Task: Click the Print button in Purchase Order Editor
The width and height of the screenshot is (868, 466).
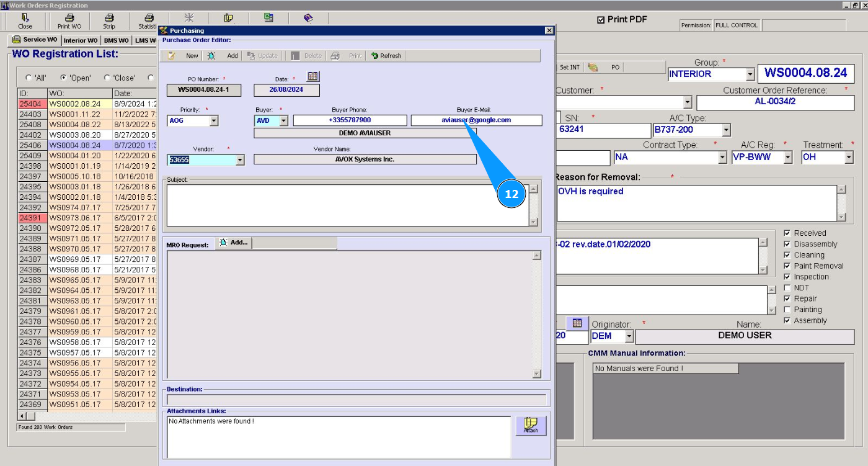Action: (x=346, y=56)
